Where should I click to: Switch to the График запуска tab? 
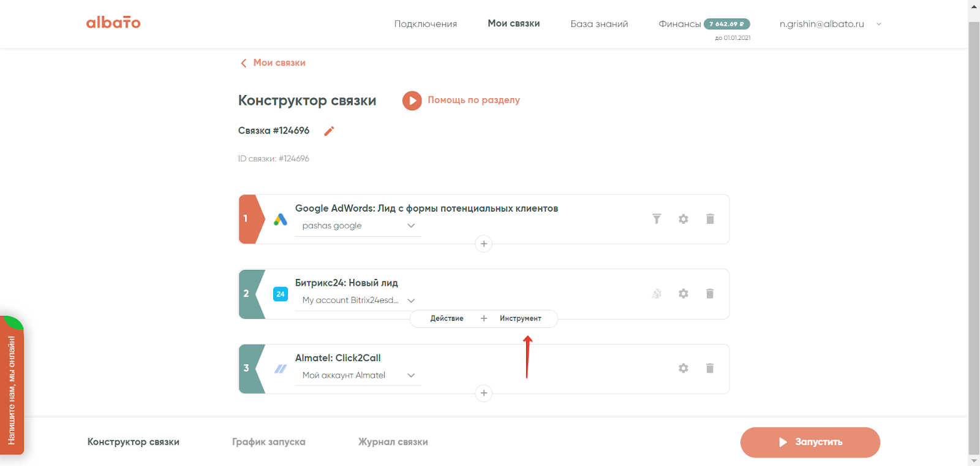pyautogui.click(x=268, y=442)
